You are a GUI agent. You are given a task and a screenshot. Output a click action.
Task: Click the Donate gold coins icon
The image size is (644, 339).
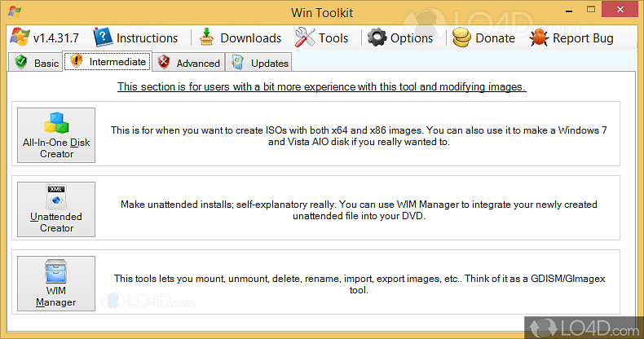click(x=461, y=37)
